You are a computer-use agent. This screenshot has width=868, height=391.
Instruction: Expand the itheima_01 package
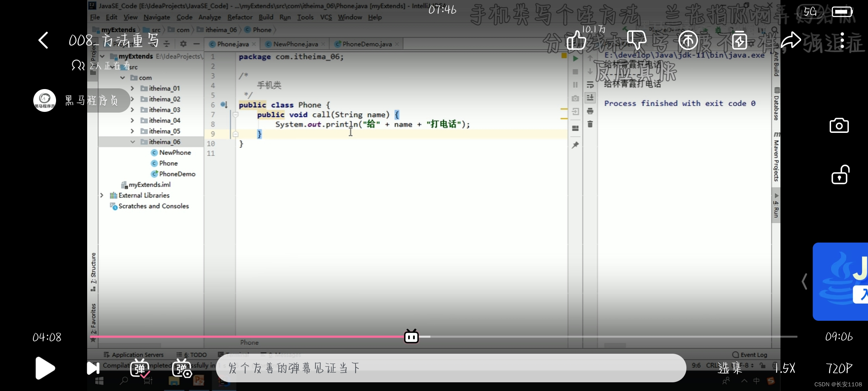click(132, 88)
